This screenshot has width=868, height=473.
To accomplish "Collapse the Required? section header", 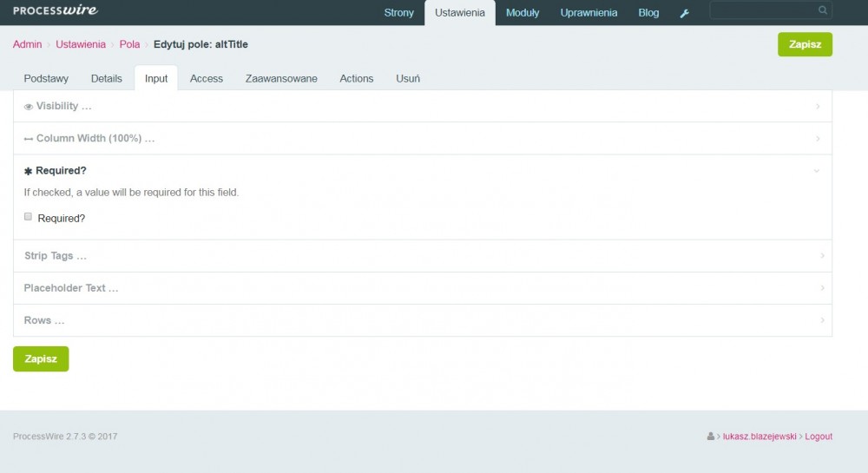I will 61,171.
